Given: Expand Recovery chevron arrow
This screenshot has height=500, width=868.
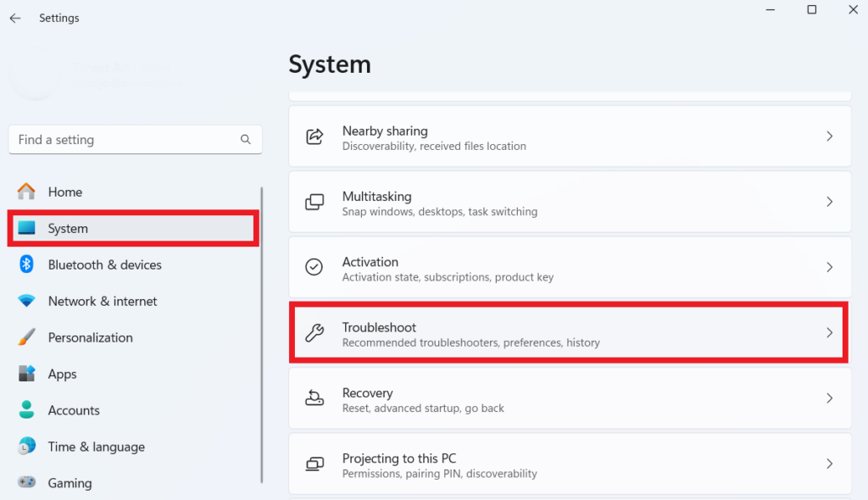Looking at the screenshot, I should click(x=829, y=397).
